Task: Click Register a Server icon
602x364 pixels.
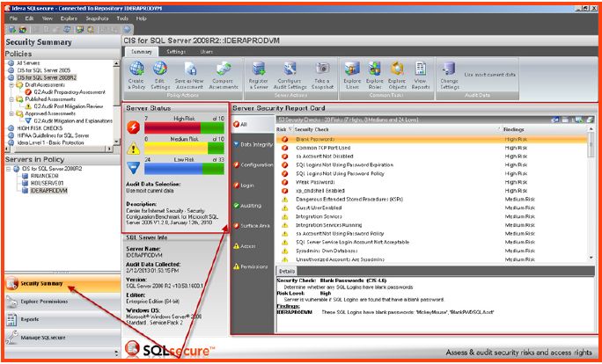Action: pyautogui.click(x=259, y=69)
